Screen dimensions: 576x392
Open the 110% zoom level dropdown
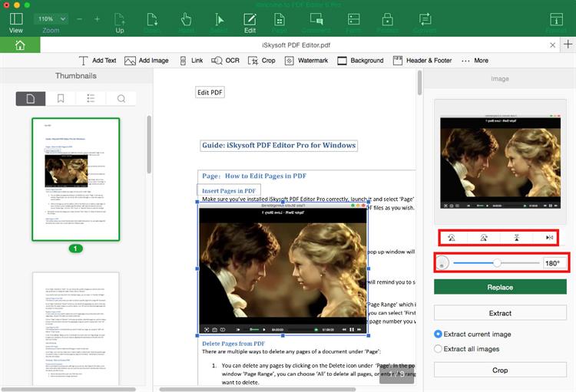tap(51, 18)
